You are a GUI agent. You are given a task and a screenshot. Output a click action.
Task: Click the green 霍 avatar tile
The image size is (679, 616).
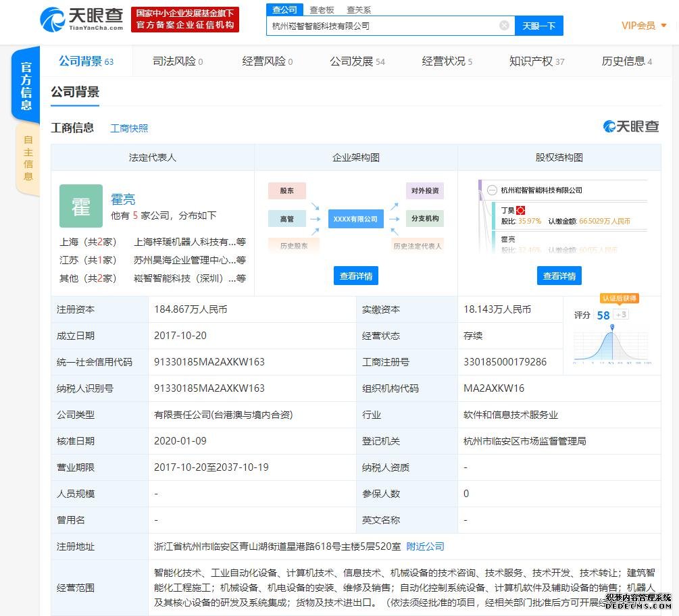click(81, 206)
